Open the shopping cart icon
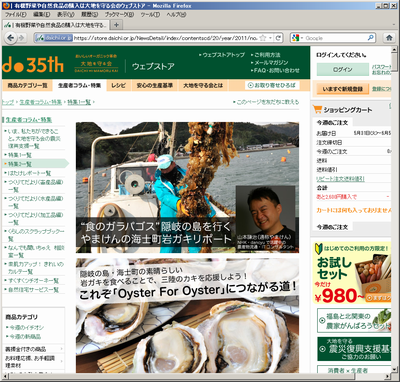Viewport: 400px width, 382px height. pos(317,109)
